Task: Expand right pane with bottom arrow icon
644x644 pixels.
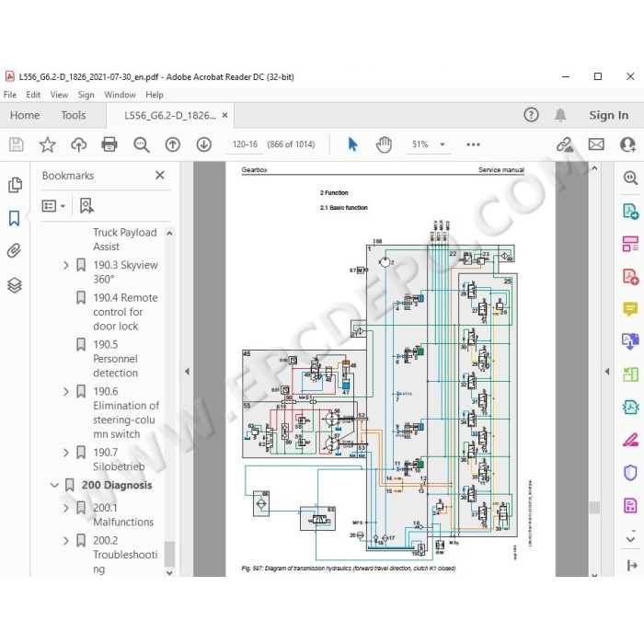Action: click(632, 566)
